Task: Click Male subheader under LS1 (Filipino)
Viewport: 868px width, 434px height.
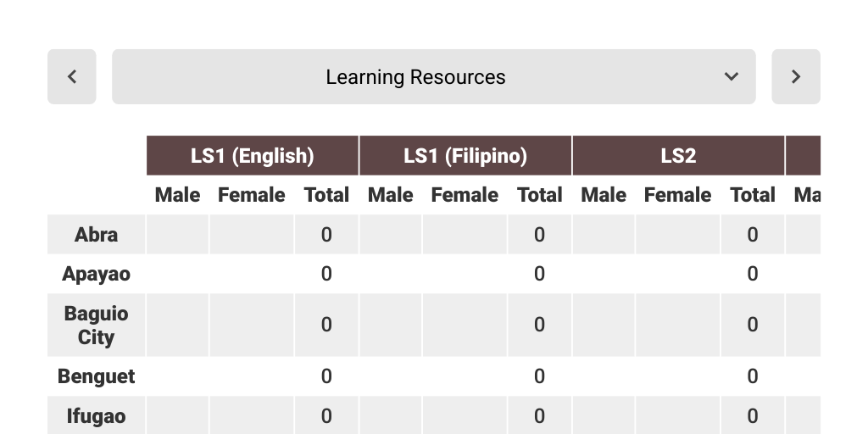Action: (391, 195)
